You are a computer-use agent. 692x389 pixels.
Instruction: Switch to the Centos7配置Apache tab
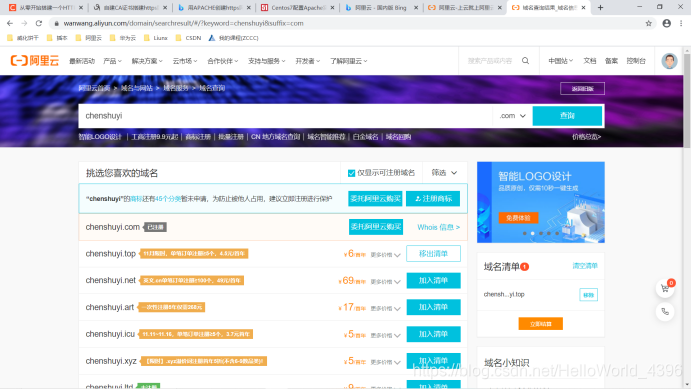[298, 8]
